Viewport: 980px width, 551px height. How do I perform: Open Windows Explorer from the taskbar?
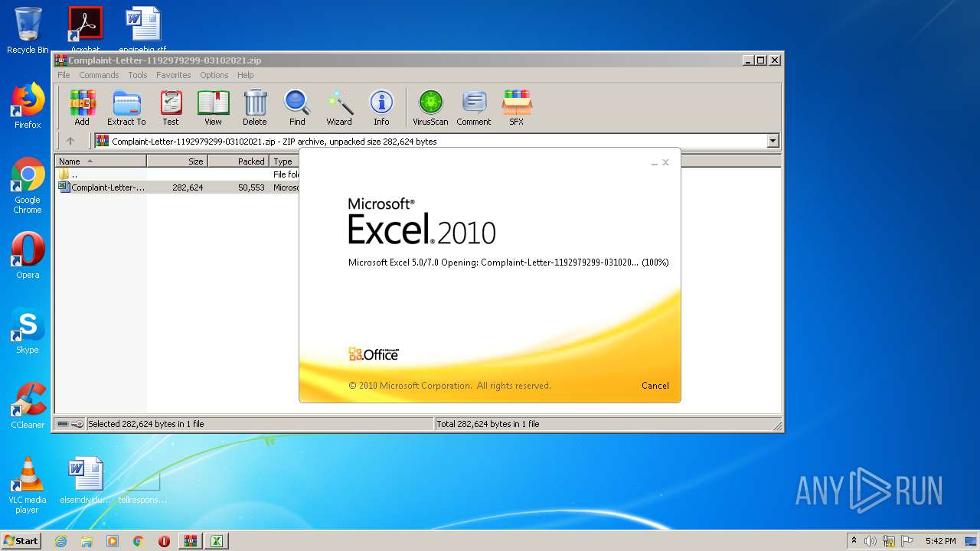[87, 541]
